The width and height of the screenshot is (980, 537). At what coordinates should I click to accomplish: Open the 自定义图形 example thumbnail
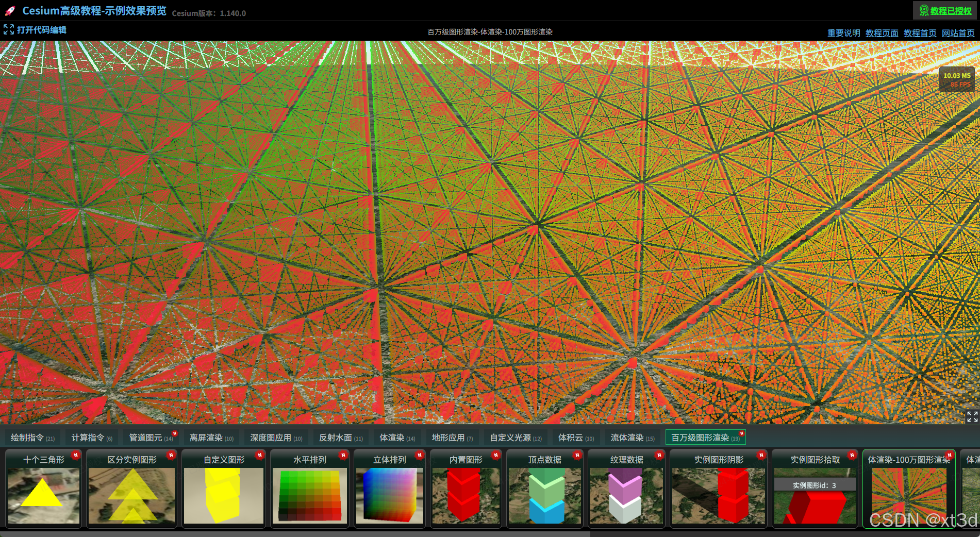click(224, 489)
